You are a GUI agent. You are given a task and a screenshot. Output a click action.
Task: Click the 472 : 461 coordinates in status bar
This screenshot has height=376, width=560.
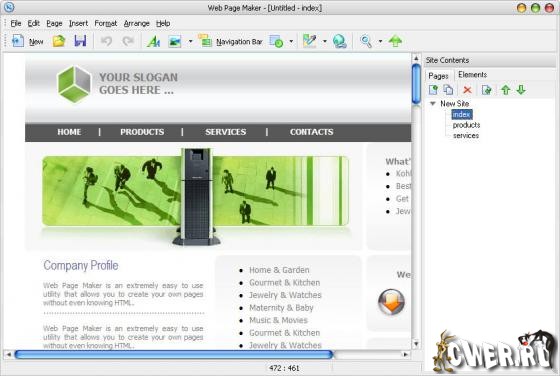[284, 368]
